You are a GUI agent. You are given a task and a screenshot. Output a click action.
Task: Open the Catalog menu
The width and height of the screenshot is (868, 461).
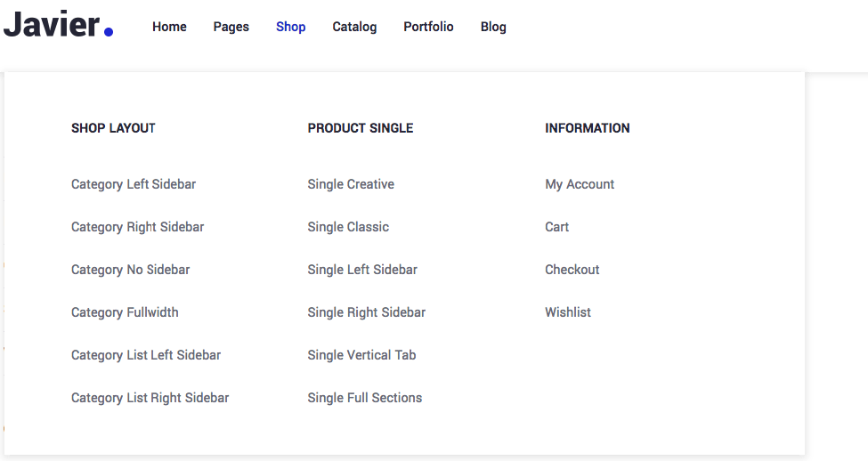(x=354, y=27)
